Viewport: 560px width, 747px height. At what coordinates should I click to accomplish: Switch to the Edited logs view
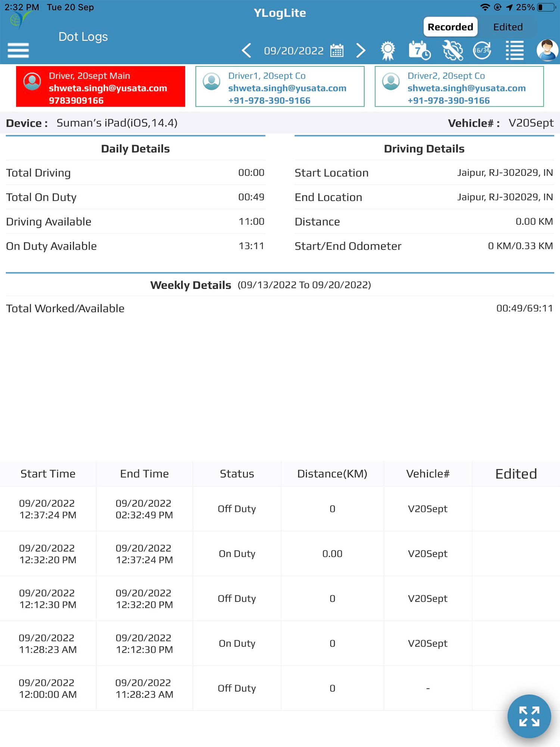508,27
